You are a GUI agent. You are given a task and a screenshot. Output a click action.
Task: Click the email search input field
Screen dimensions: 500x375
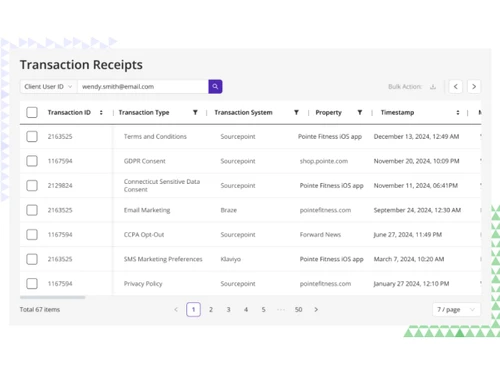tap(143, 87)
